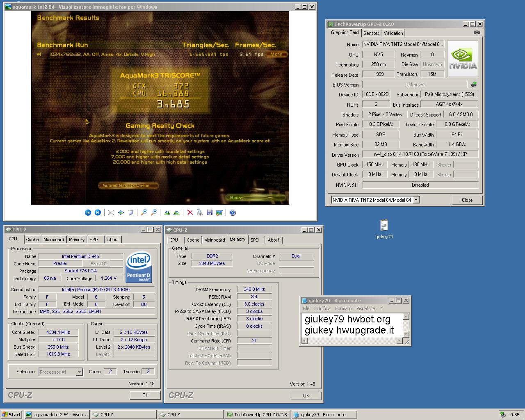Print the image from viewer toolbar
This screenshot has height=420, width=525.
pyautogui.click(x=200, y=212)
